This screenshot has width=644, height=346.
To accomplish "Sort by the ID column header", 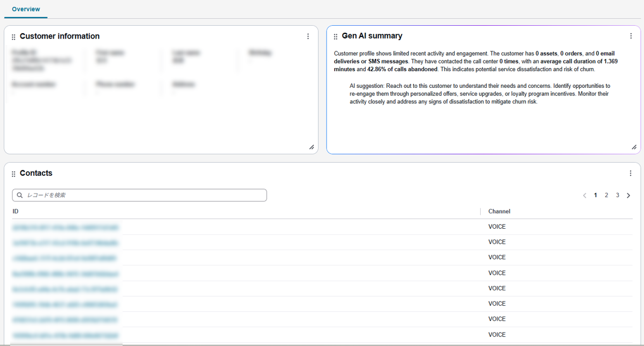I will coord(16,212).
